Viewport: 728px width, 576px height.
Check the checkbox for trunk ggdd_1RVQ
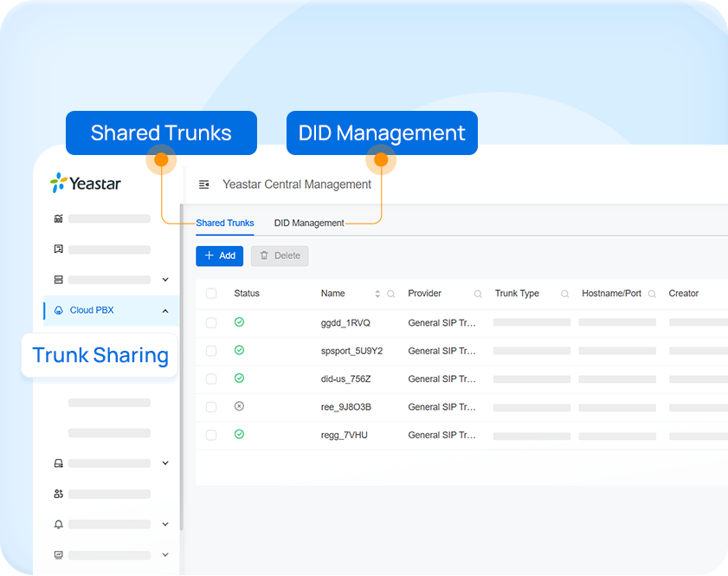point(211,322)
